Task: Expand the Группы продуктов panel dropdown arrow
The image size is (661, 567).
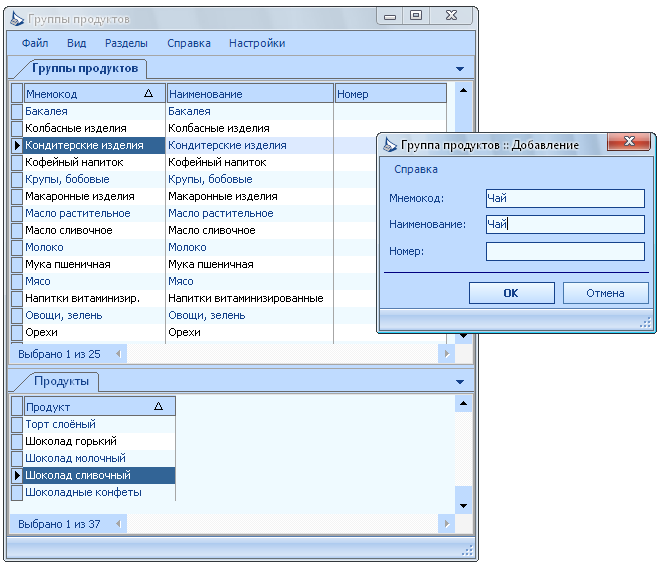Action: (460, 69)
